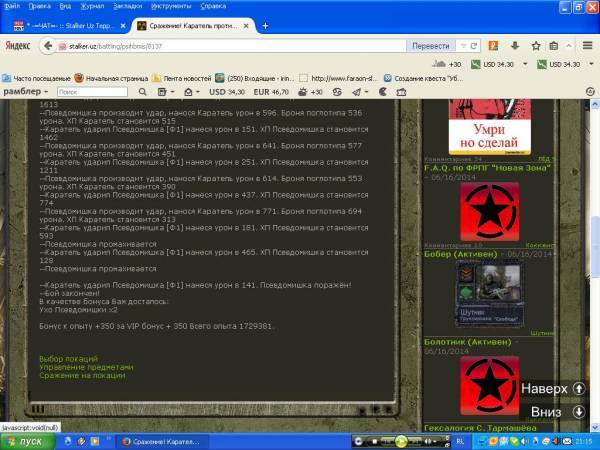Click the Вниз scroll-to-bottom arrow icon
The width and height of the screenshot is (600, 450).
coord(579,412)
